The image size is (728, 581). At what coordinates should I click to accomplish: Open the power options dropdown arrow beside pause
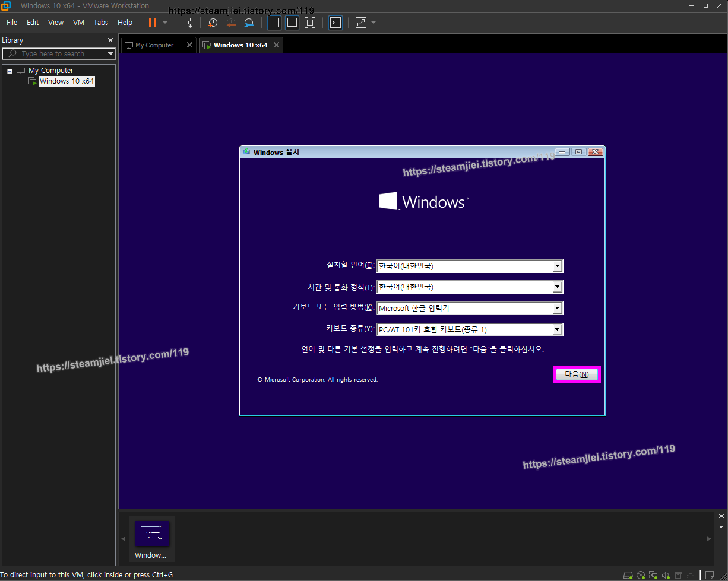pos(165,23)
